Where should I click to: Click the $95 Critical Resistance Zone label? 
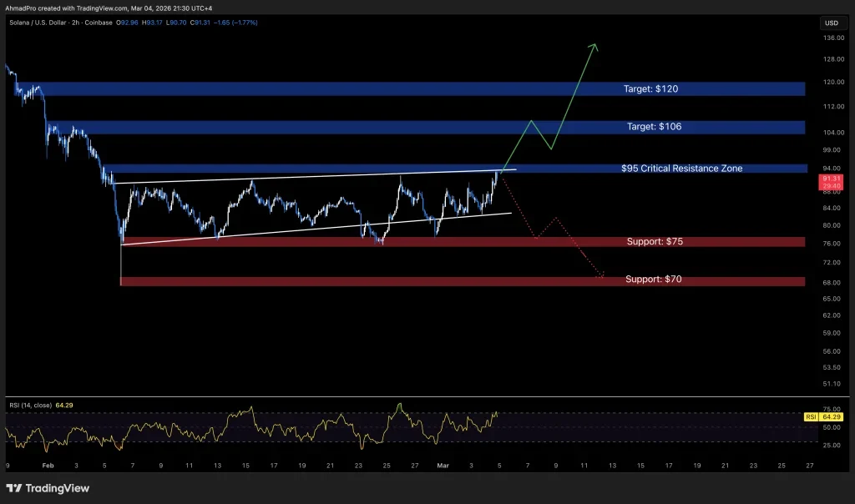tap(681, 169)
